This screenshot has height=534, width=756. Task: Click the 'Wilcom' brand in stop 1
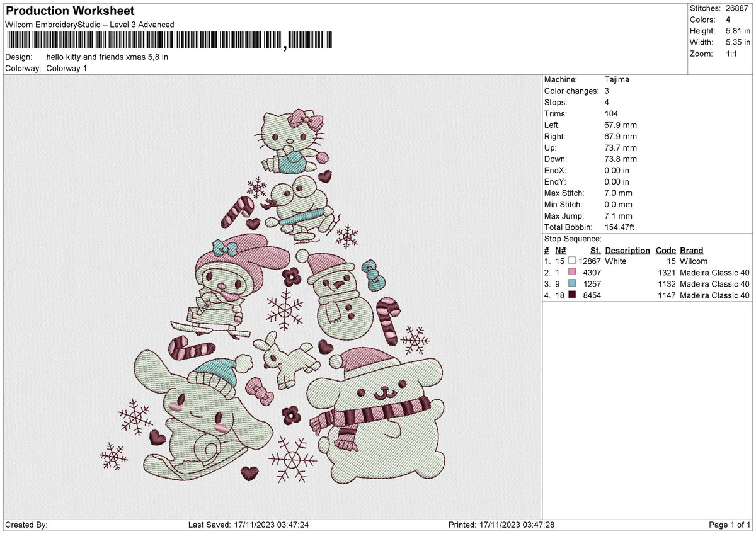[694, 261]
